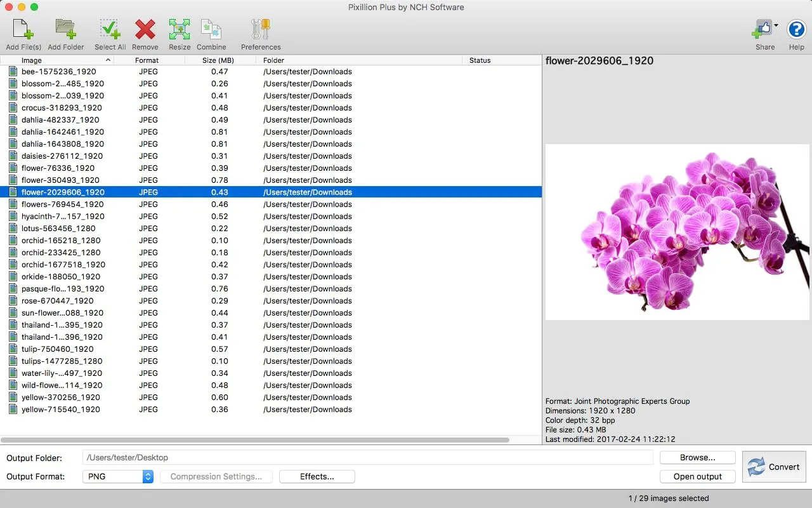Click file icon of orchid-165218_1280
Screen dimensions: 812x508
13,241
